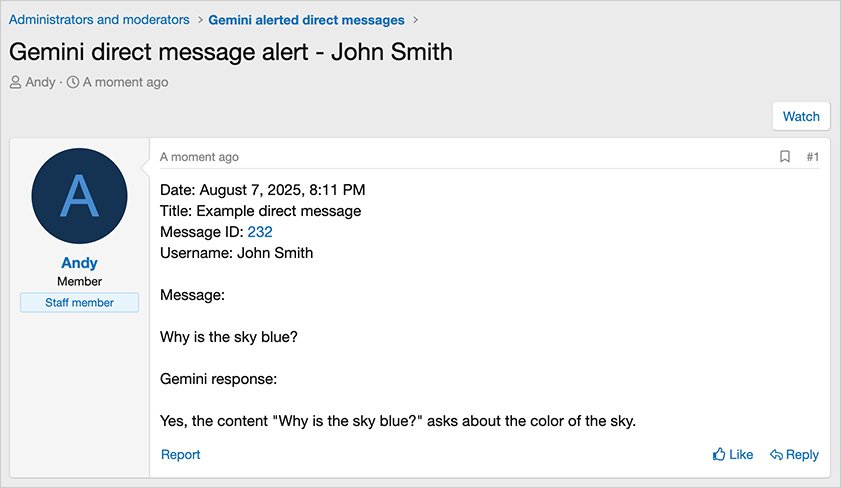Bookmark post number one with the bookmark icon
Viewport: 841px width, 488px height.
tap(785, 157)
